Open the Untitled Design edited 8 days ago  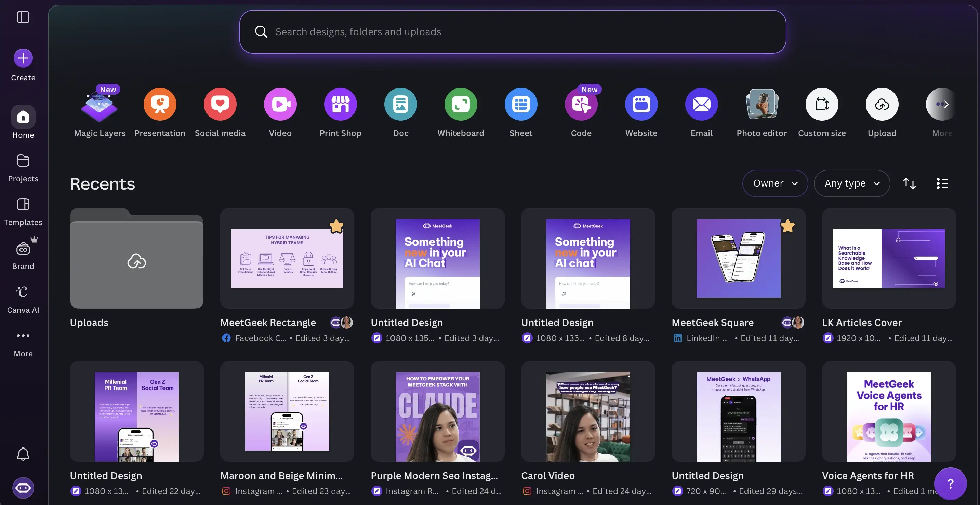tap(588, 258)
